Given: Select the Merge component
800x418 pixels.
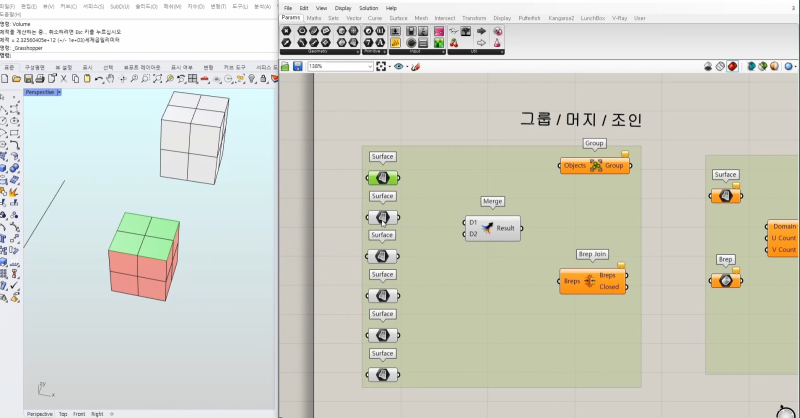Looking at the screenshot, I should 493,228.
